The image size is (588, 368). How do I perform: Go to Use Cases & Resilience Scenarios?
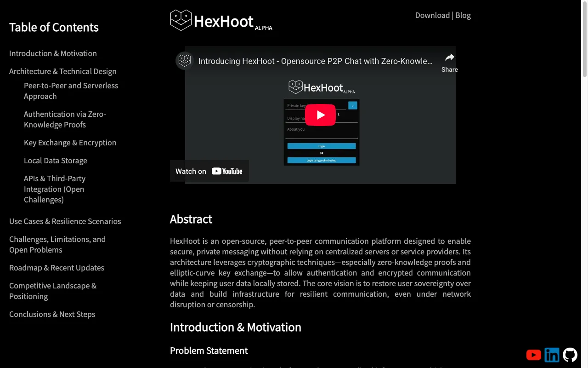pos(65,221)
